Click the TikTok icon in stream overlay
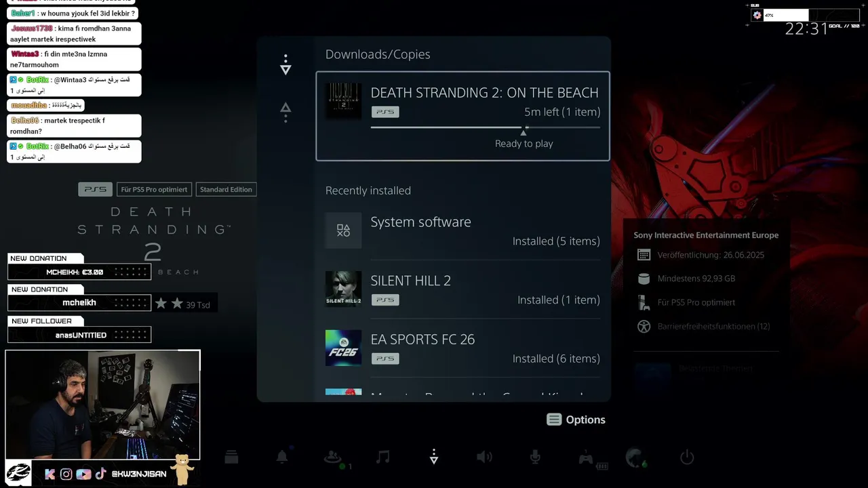Viewport: 868px width, 488px height. click(100, 474)
